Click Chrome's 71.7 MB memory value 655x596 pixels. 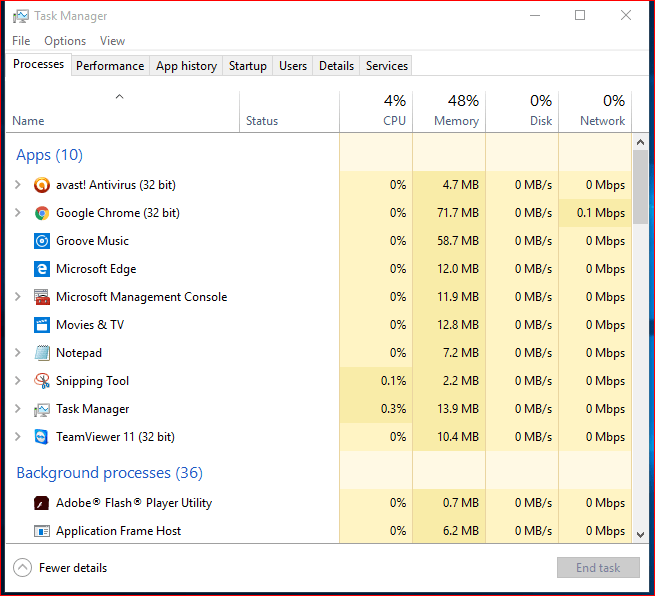pos(458,213)
